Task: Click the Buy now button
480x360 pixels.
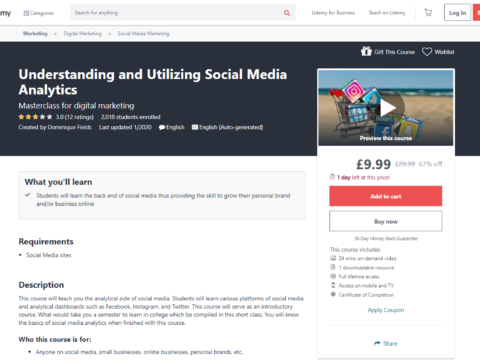Action: 386,221
